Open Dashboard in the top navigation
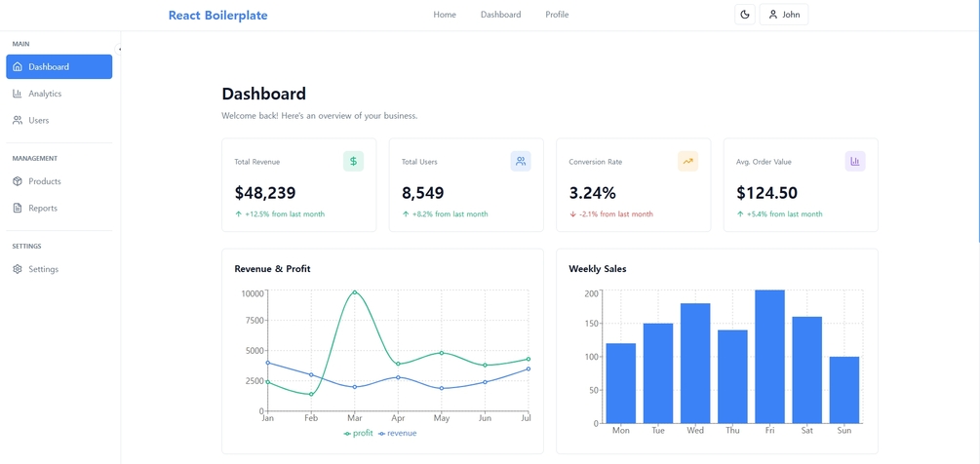 pyautogui.click(x=500, y=15)
